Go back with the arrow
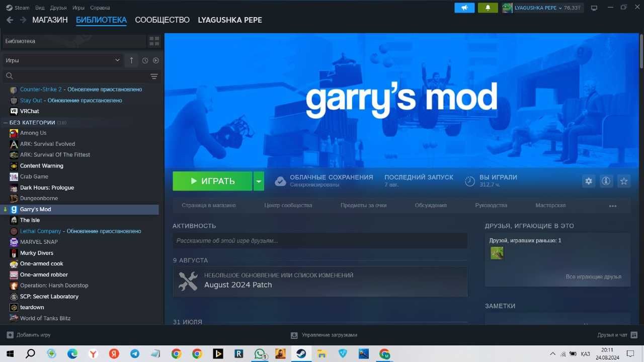The height and width of the screenshot is (362, 644). point(10,20)
